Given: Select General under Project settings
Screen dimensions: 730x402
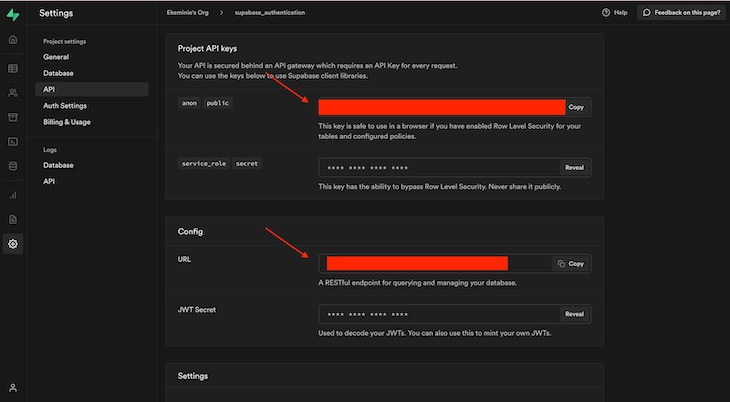Looking at the screenshot, I should click(x=56, y=57).
